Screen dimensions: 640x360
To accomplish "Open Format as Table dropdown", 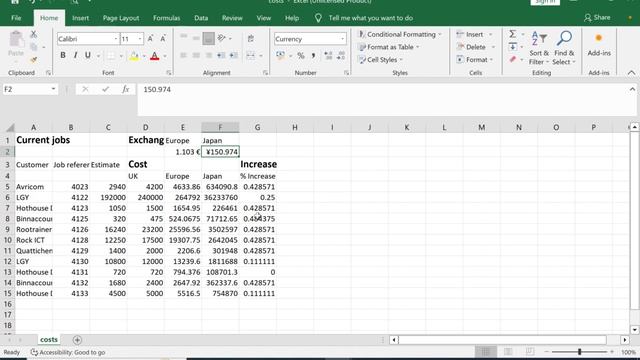I will click(389, 47).
